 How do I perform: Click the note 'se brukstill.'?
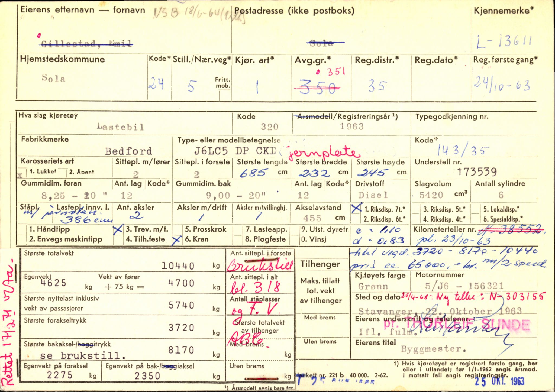coord(83,355)
